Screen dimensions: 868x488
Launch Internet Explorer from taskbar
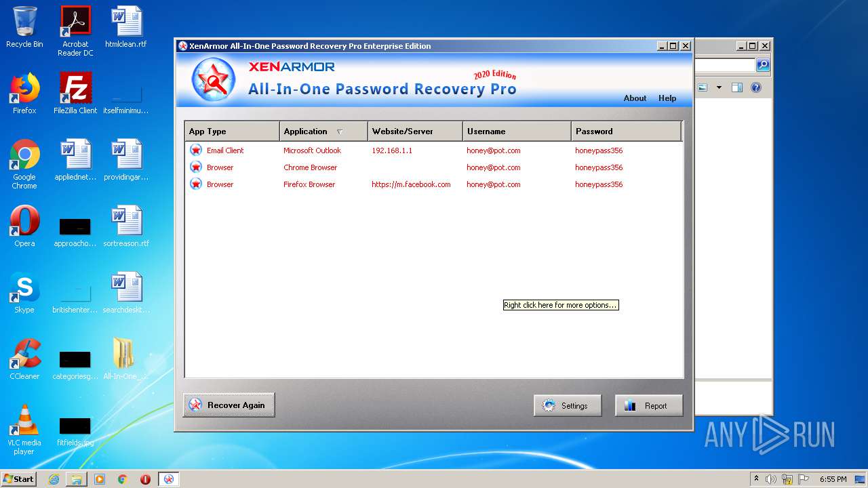pyautogui.click(x=54, y=479)
